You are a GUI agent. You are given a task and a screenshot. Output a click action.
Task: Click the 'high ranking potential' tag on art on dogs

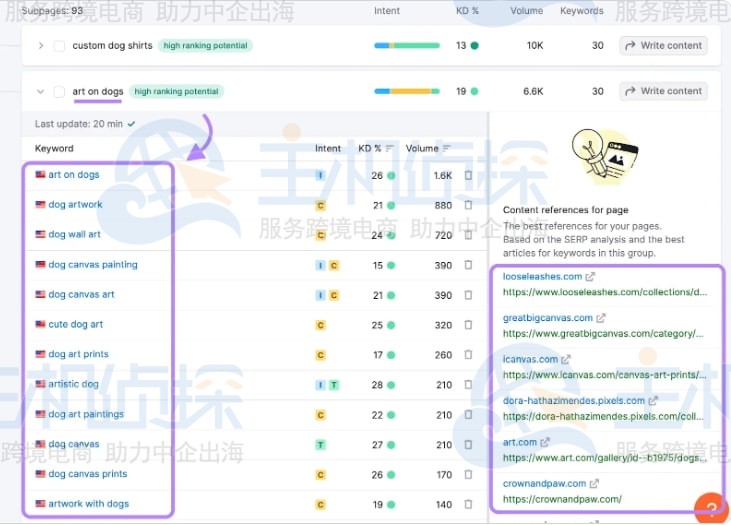[176, 91]
